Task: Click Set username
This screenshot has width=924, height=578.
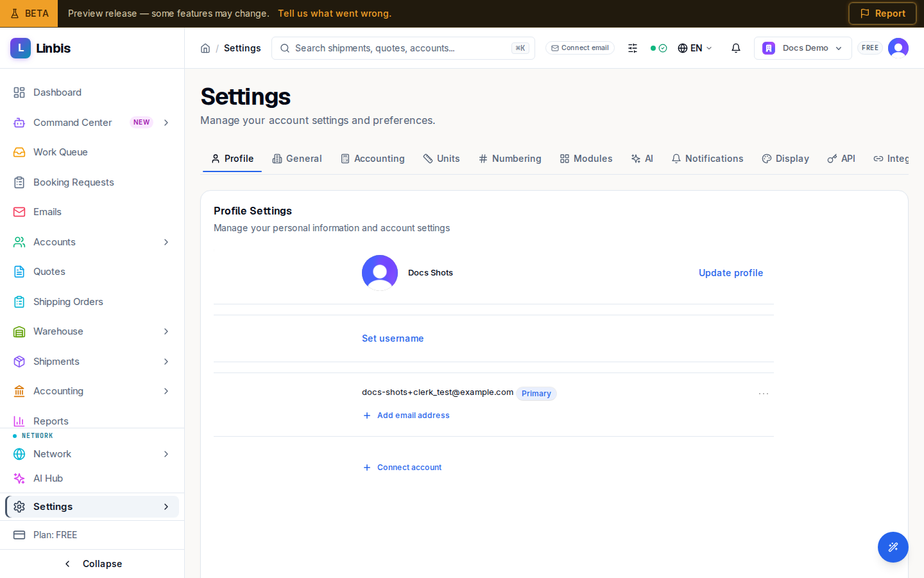Action: [x=393, y=338]
